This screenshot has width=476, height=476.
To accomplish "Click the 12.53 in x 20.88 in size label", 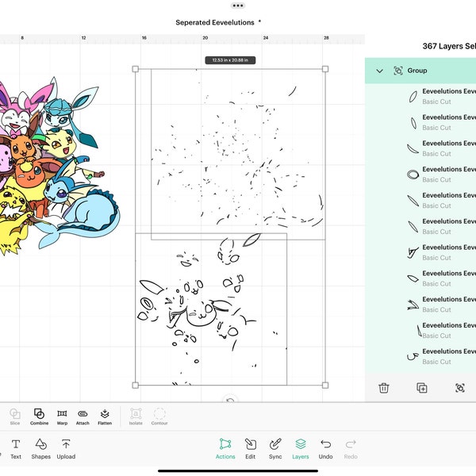I will pyautogui.click(x=230, y=60).
